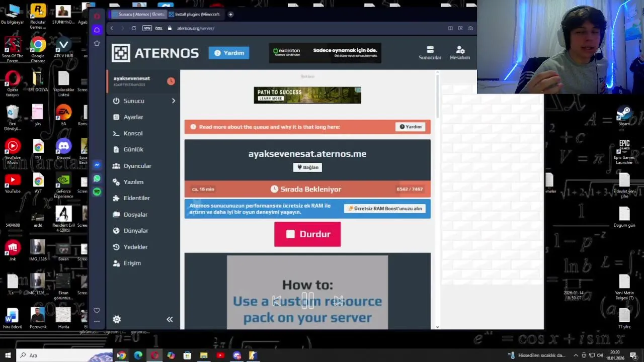Image resolution: width=644 pixels, height=362 pixels.
Task: Click the Bağlan connect button
Action: coord(307,167)
